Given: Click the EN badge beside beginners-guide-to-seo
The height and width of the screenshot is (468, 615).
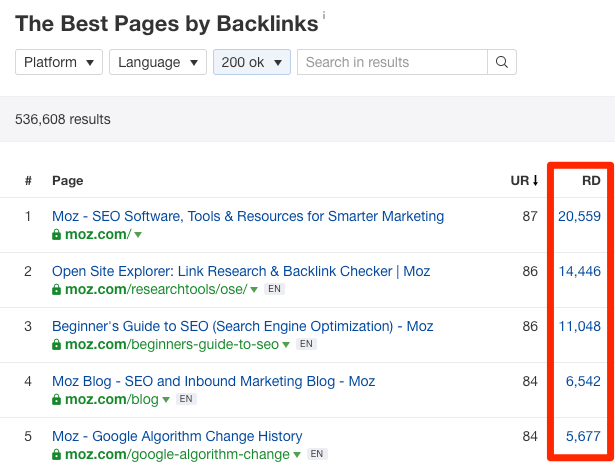Looking at the screenshot, I should click(x=306, y=344).
